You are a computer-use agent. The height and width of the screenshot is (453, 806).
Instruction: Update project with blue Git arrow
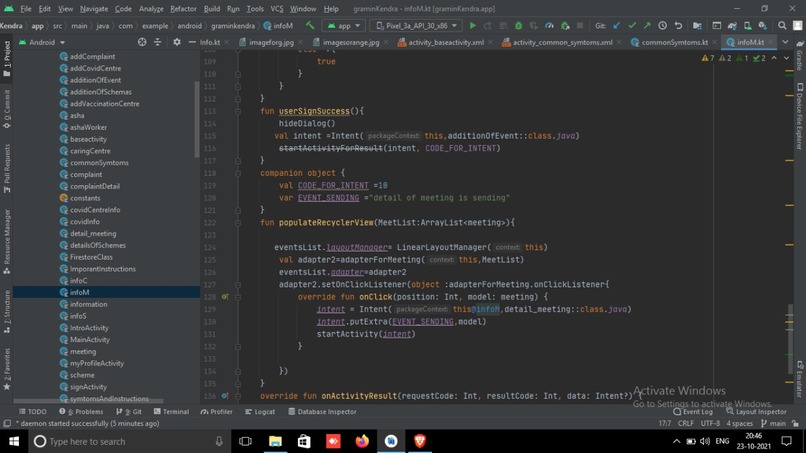pos(616,25)
